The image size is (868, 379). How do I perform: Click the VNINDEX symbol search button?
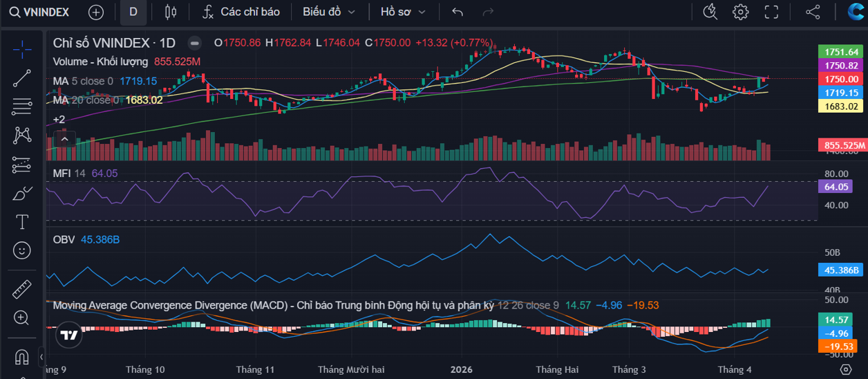[x=39, y=12]
